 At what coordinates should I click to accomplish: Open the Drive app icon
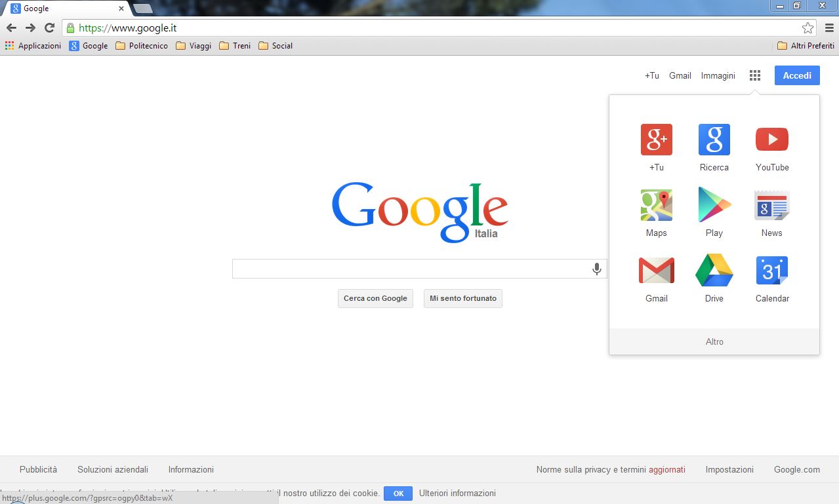[714, 271]
